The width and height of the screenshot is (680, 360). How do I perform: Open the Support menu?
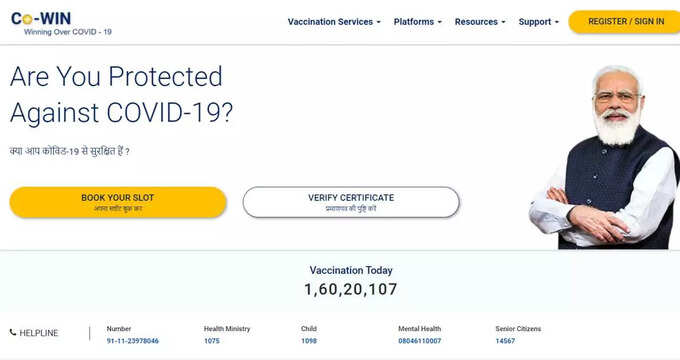click(x=539, y=22)
